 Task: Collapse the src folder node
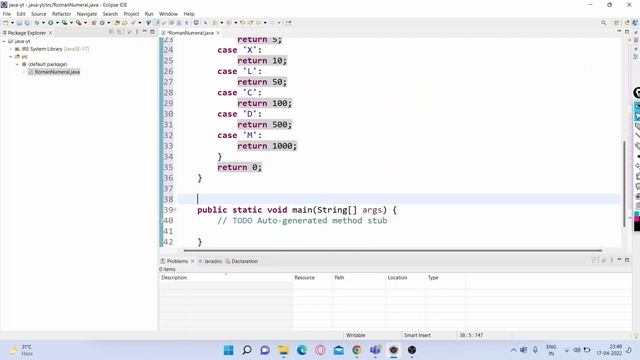(x=11, y=57)
